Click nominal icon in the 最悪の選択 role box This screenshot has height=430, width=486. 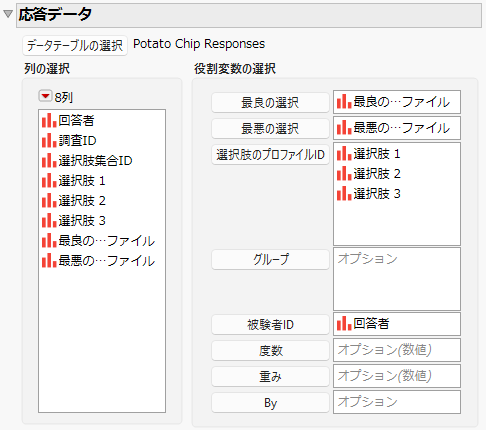[344, 128]
